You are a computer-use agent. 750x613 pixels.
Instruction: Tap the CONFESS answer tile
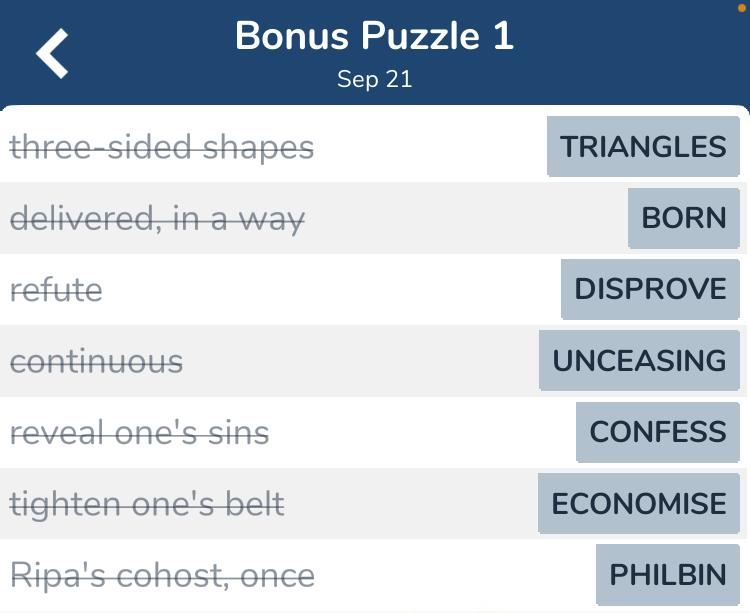coord(658,432)
